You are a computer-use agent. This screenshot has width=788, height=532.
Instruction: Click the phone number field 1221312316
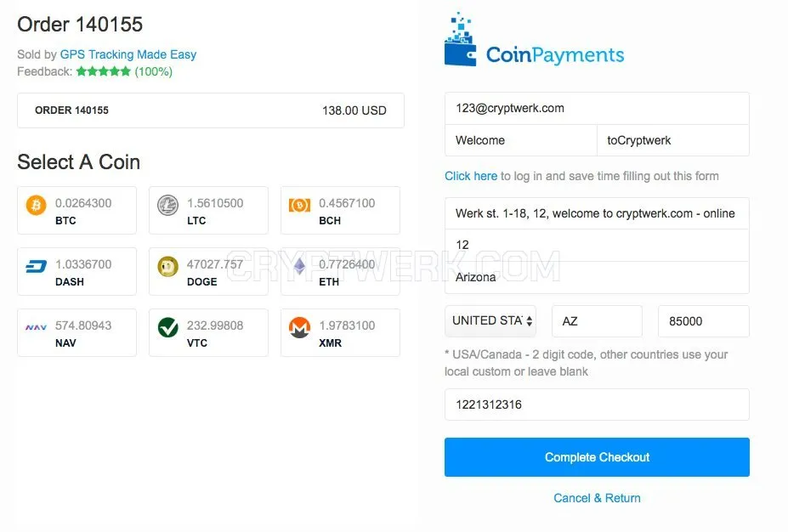[597, 405]
